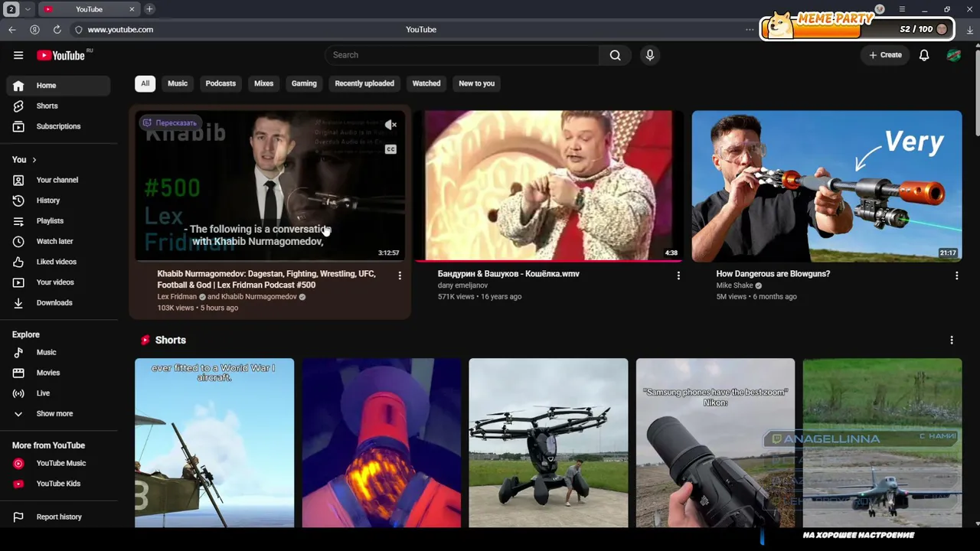The height and width of the screenshot is (551, 980).
Task: Select the New to you chip
Action: coord(477,83)
